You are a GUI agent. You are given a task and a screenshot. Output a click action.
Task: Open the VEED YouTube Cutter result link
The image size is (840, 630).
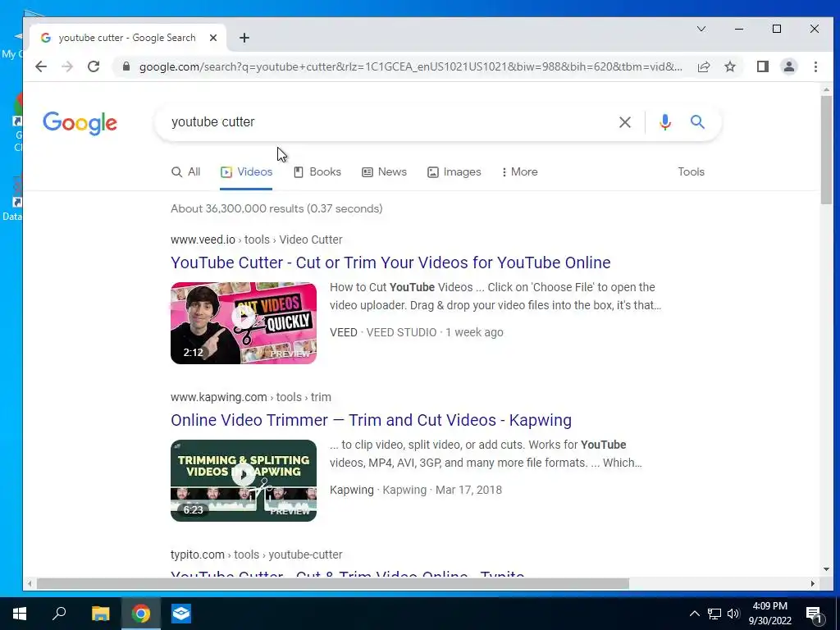390,262
